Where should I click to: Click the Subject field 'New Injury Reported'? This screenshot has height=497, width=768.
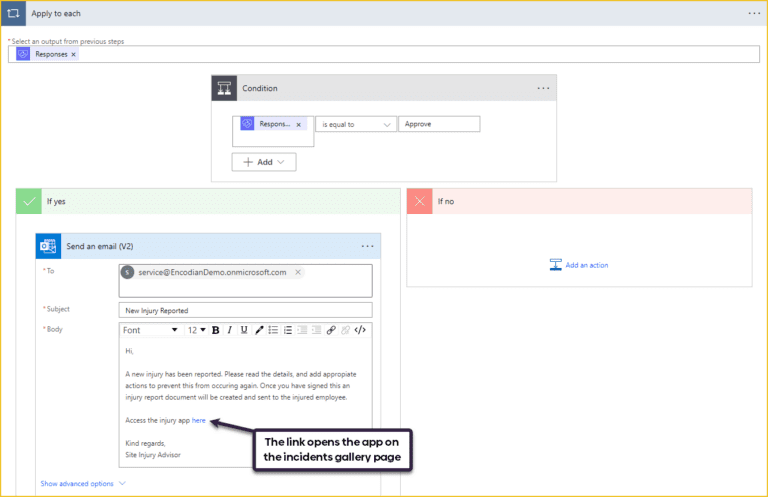tap(245, 310)
